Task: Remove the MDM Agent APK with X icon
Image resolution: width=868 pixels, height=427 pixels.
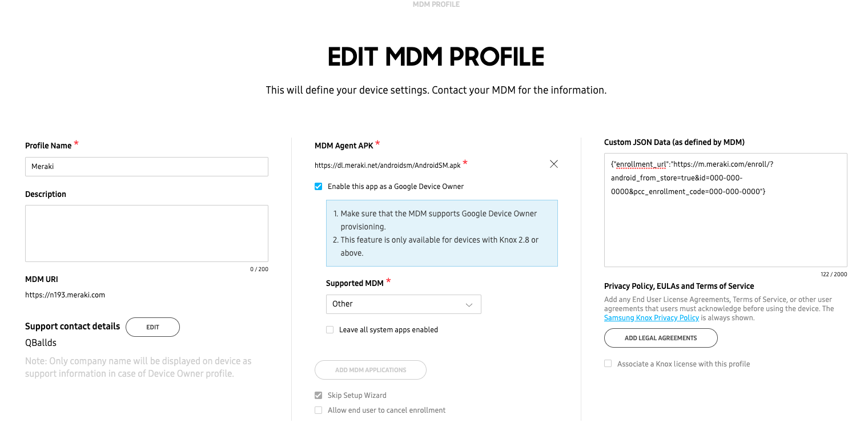Action: coord(553,164)
